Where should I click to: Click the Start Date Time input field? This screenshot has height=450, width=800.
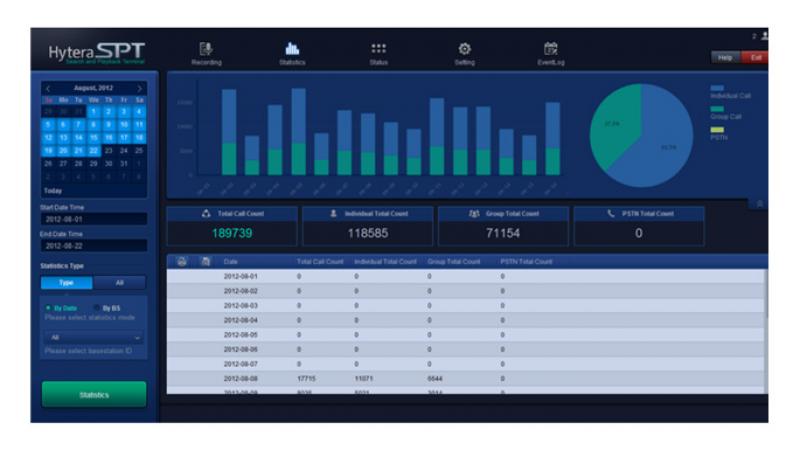tap(94, 219)
